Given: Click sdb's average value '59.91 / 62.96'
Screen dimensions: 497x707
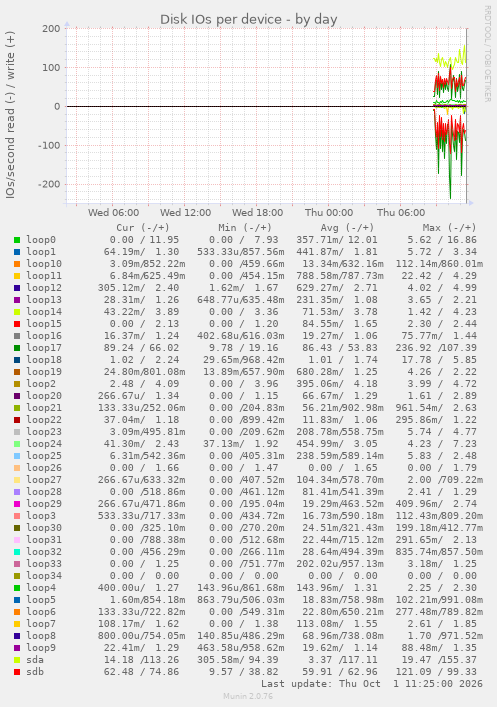Looking at the screenshot, I should pyautogui.click(x=340, y=672).
